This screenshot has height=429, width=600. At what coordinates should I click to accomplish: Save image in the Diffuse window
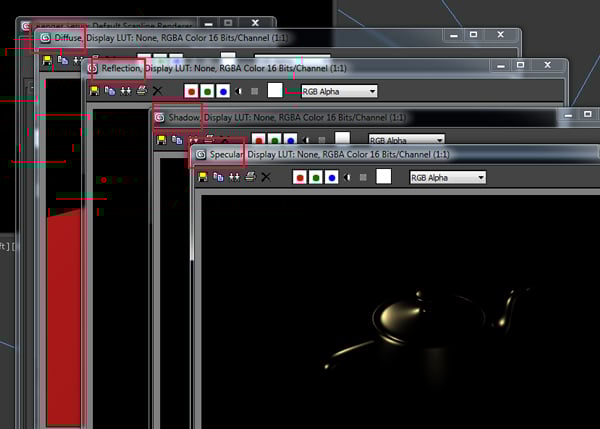click(x=47, y=60)
